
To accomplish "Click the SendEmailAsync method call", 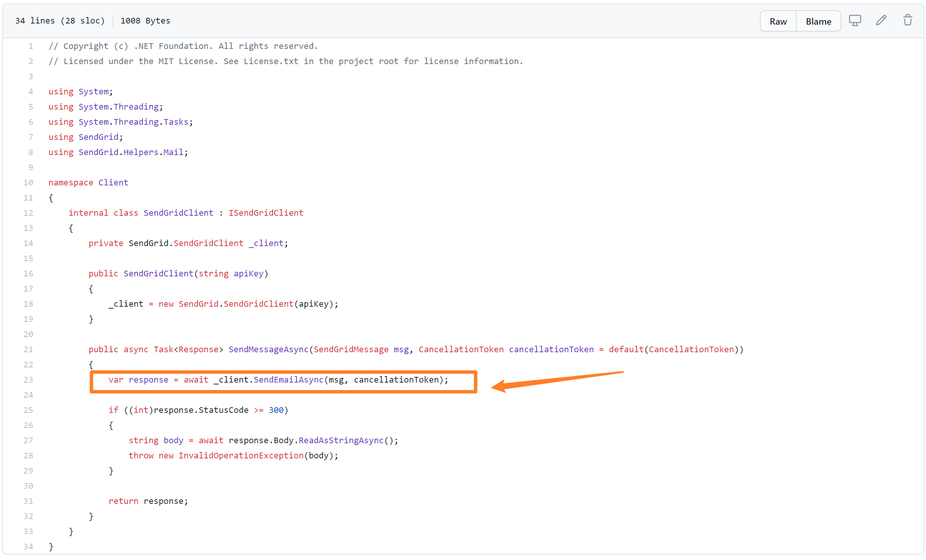I will [288, 380].
